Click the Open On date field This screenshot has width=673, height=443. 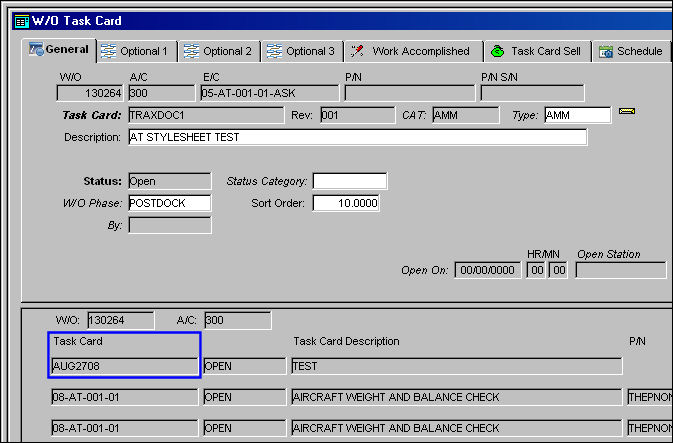tap(488, 270)
